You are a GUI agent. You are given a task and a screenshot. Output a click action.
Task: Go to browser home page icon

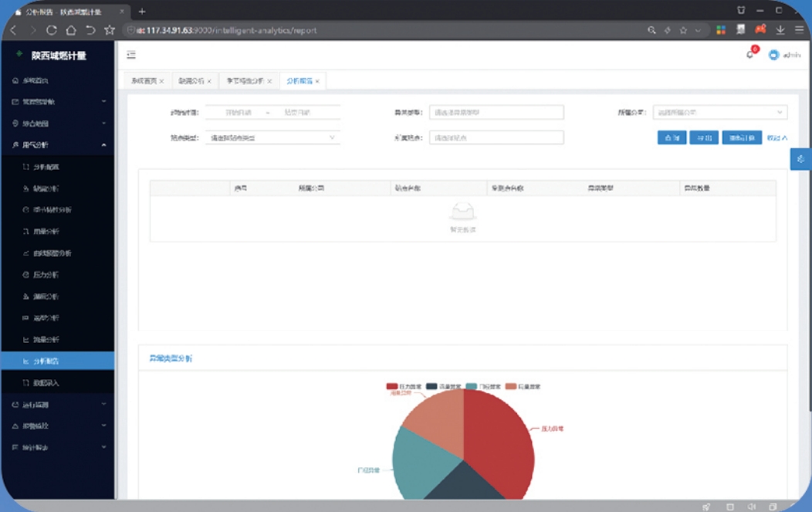click(71, 30)
